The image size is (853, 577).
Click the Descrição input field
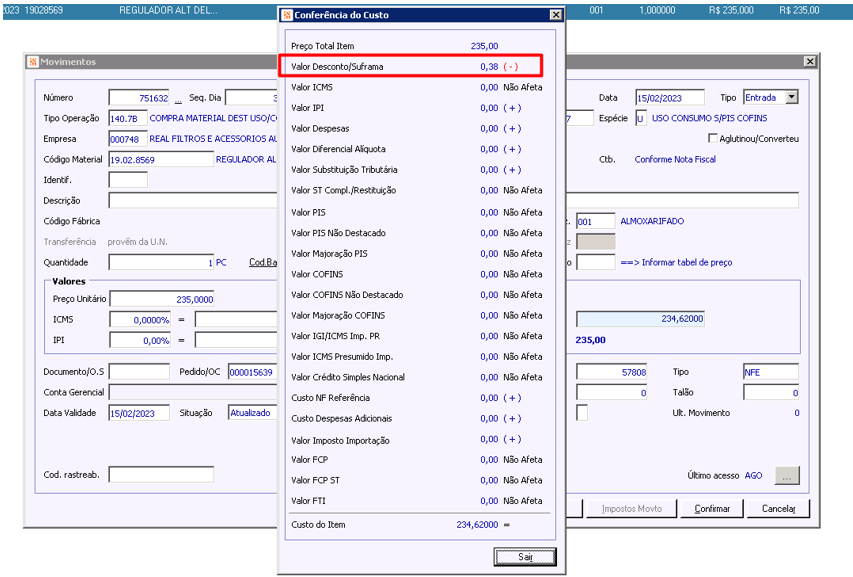coord(193,201)
